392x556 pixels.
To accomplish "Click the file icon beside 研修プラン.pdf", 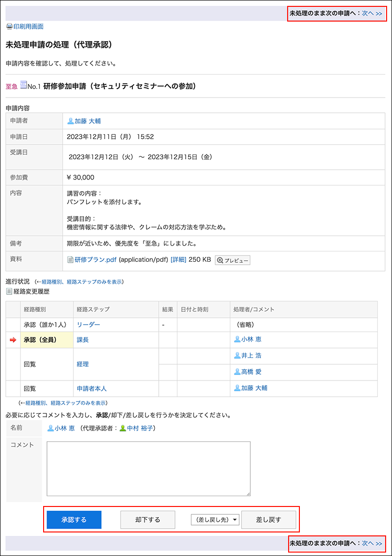I will tap(70, 260).
